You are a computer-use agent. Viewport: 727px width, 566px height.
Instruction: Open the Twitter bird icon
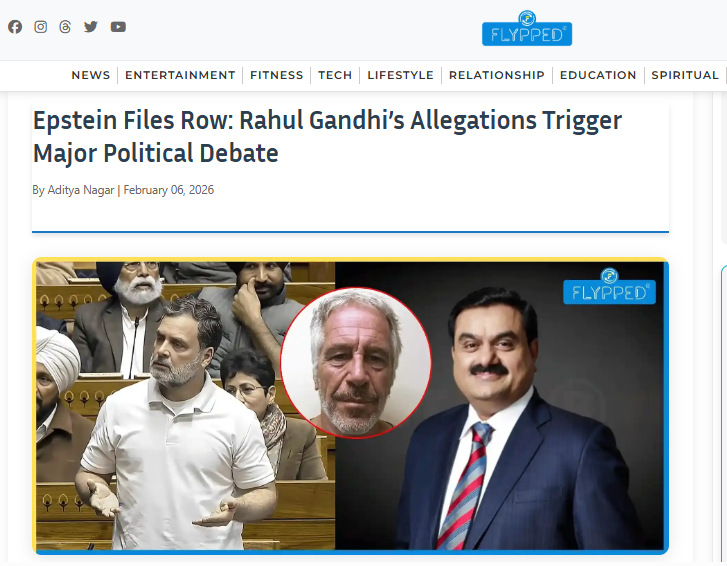pos(90,27)
